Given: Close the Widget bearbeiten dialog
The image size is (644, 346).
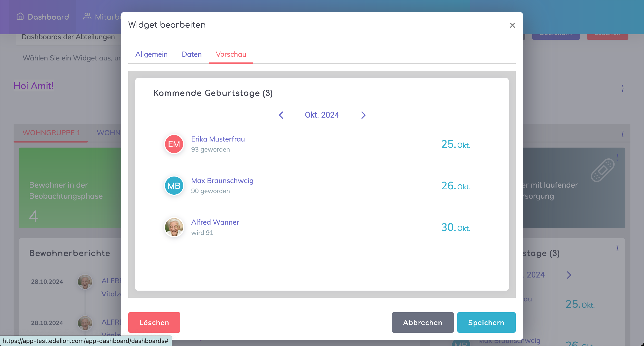Looking at the screenshot, I should point(512,25).
